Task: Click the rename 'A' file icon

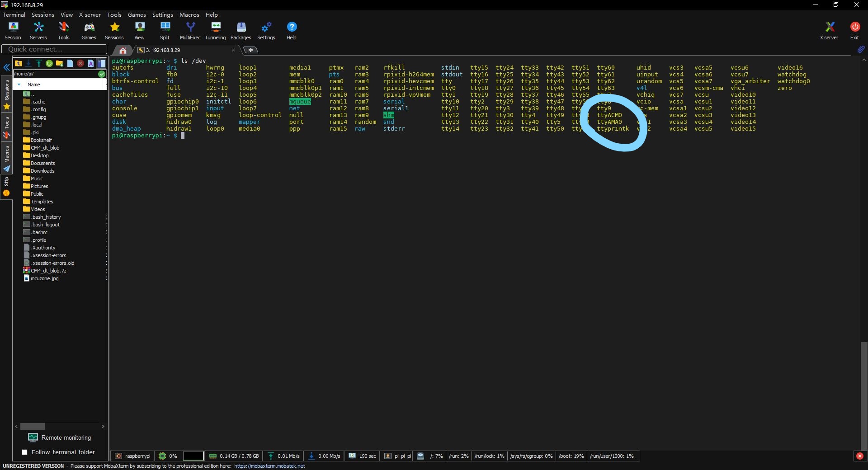Action: click(x=91, y=63)
